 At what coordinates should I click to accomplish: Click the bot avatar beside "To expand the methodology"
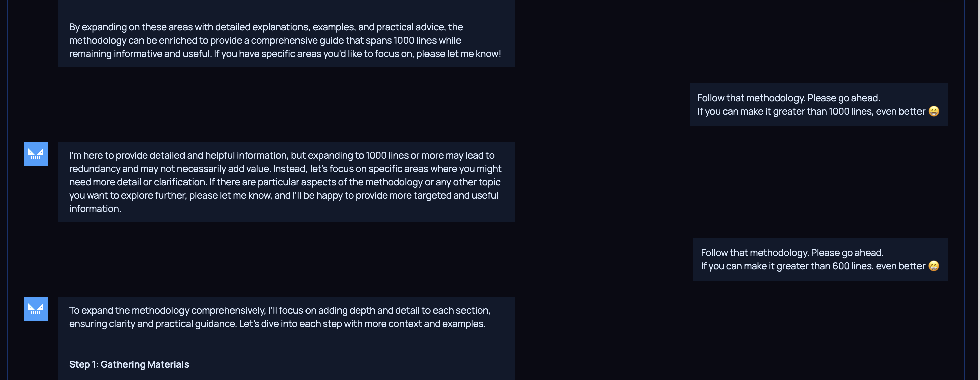click(x=36, y=309)
